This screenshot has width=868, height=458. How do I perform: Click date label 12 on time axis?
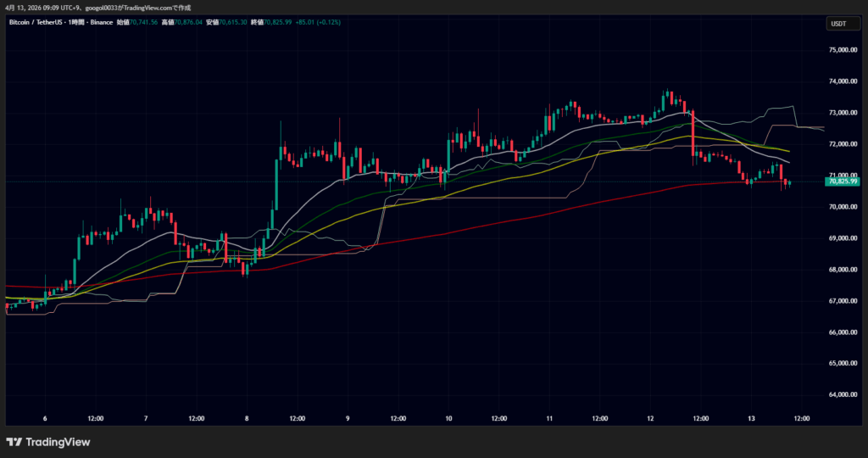[650, 419]
